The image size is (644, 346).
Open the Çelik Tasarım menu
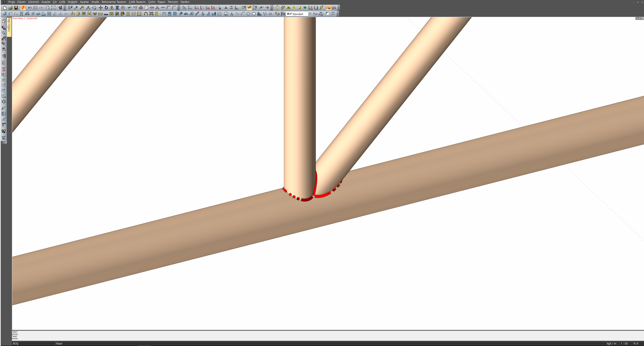click(x=137, y=2)
